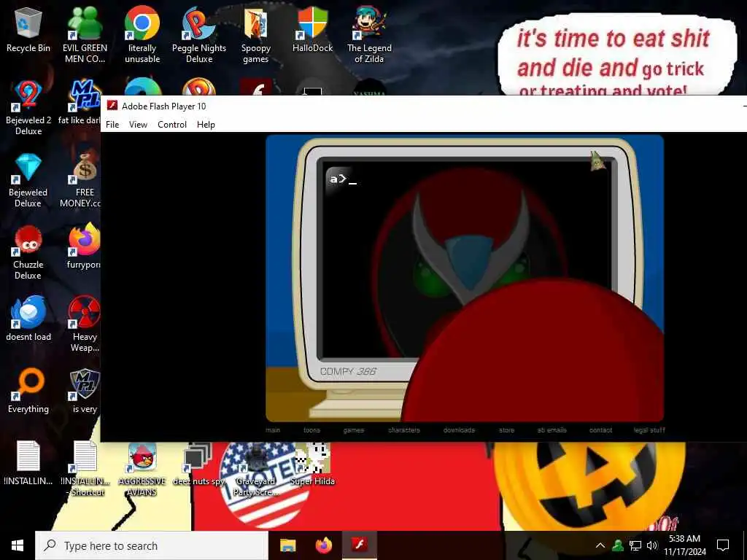The width and height of the screenshot is (747, 560).
Task: Click the 'contact' navigation link
Action: tap(601, 430)
